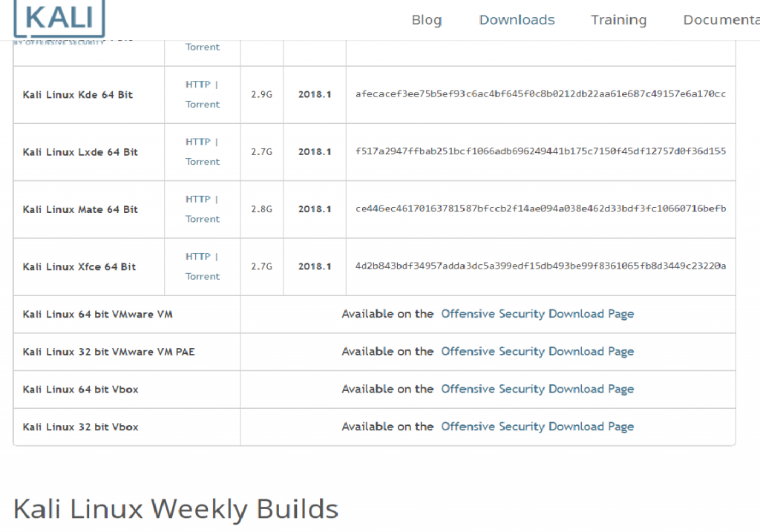The image size is (760, 532).
Task: Open Offensive Security Download Page for 32 bit Vbox
Action: coord(537,427)
